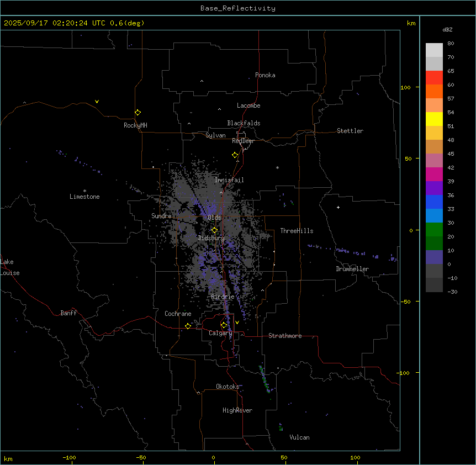This screenshot has width=476, height=465.
Task: Click the yellow diamond radar site at Olds
Action: tap(215, 230)
